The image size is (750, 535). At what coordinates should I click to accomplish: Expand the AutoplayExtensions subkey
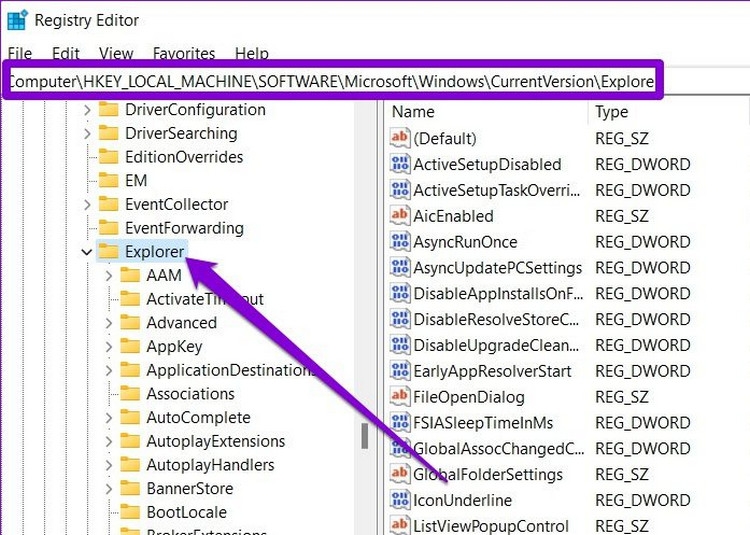click(109, 441)
